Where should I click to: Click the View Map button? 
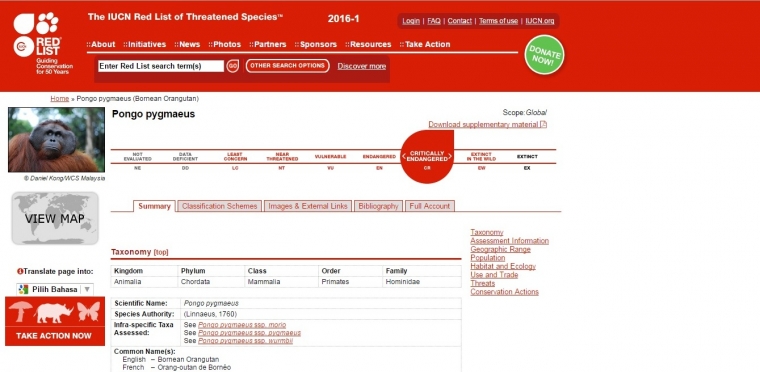click(x=55, y=218)
